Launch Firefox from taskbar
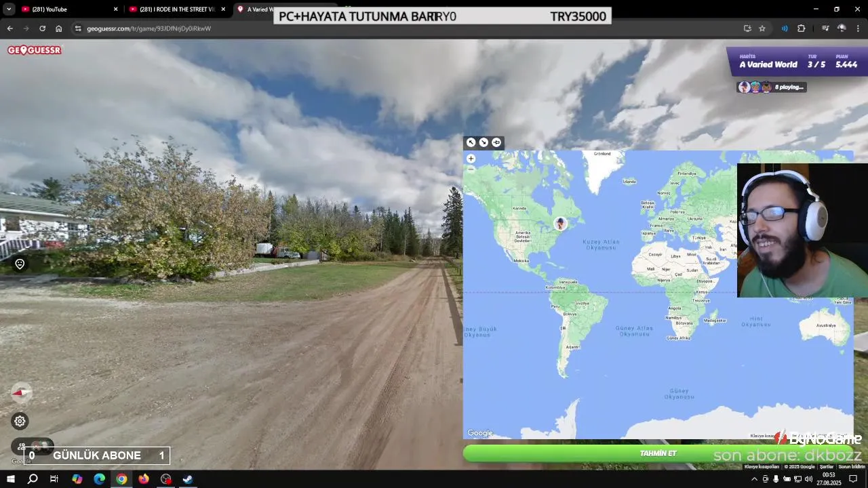 144,479
